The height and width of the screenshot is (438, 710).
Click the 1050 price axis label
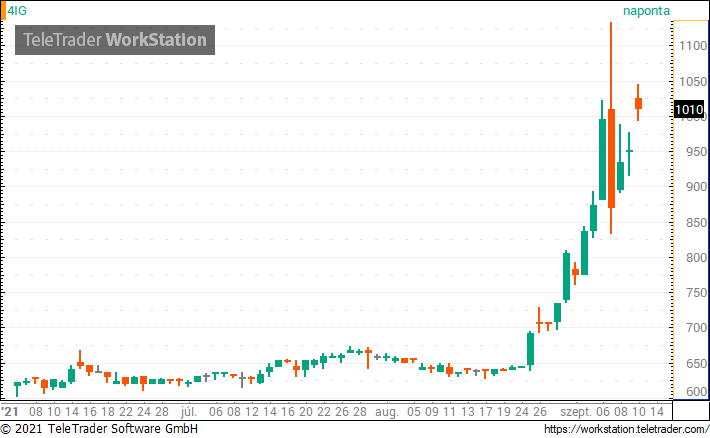(693, 82)
